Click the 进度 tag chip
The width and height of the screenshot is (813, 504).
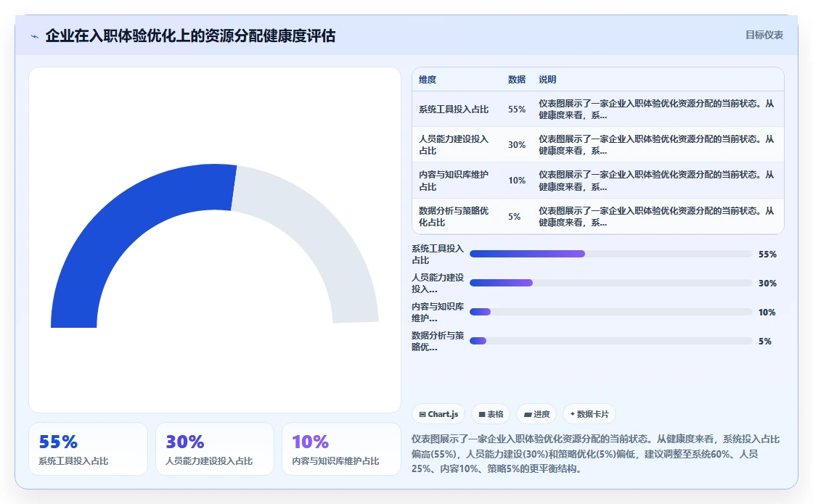(x=536, y=414)
